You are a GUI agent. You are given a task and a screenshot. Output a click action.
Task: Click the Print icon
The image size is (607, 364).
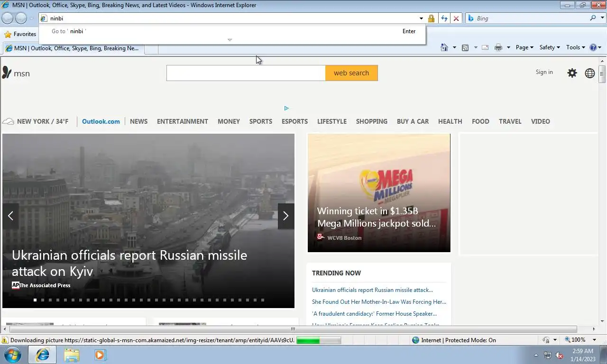tap(498, 47)
